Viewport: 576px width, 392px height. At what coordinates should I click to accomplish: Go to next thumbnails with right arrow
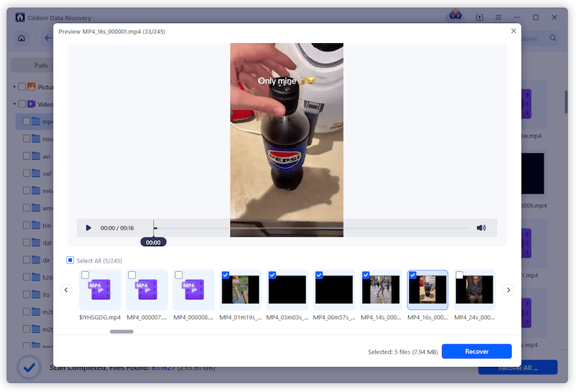point(508,290)
